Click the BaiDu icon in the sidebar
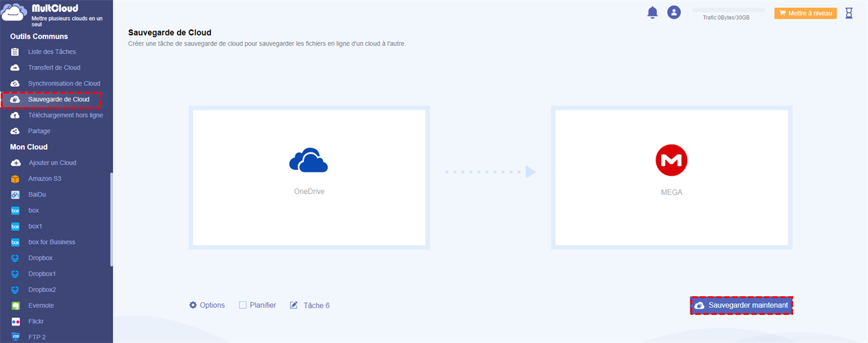Screen dimensions: 868x343 click(x=15, y=195)
